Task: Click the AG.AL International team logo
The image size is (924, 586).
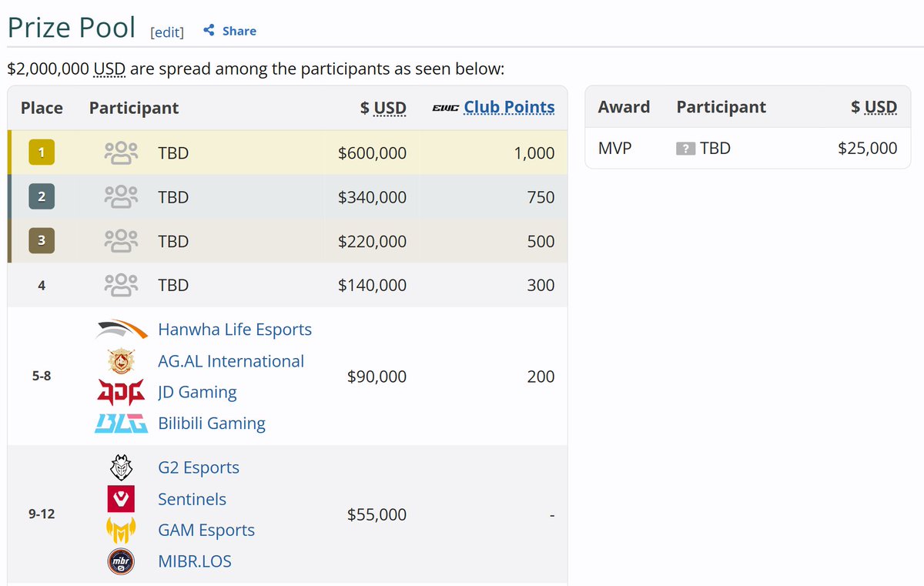Action: coord(122,361)
